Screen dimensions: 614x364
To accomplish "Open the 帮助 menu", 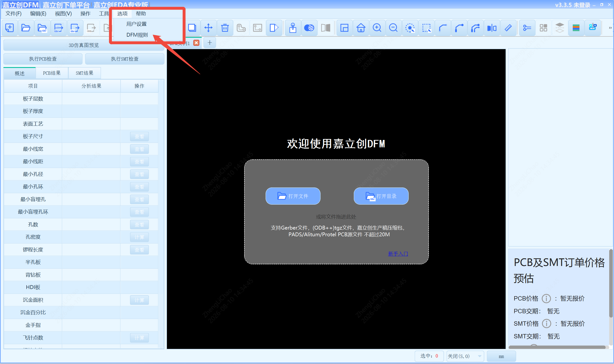I will point(141,13).
